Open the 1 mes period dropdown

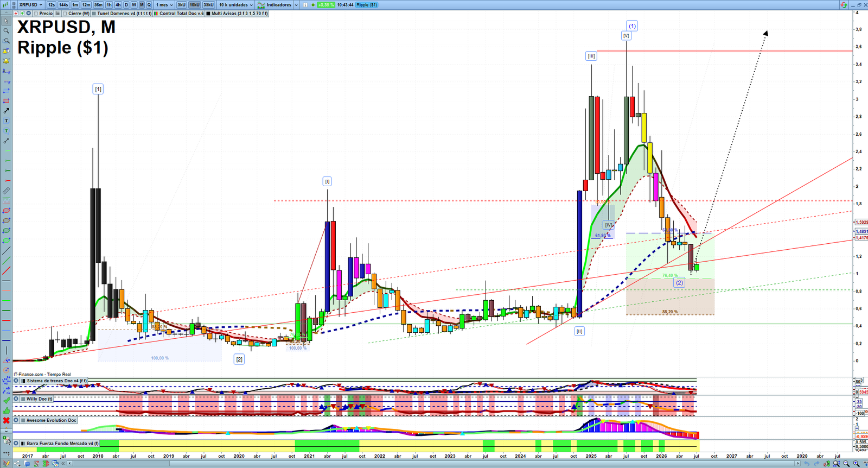pyautogui.click(x=164, y=4)
